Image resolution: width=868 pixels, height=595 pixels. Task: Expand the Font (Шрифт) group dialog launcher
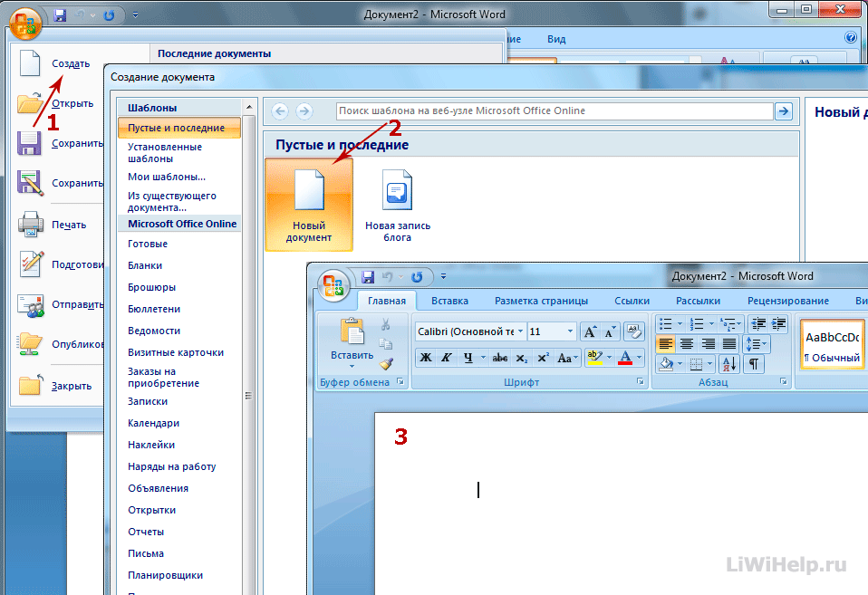point(640,381)
